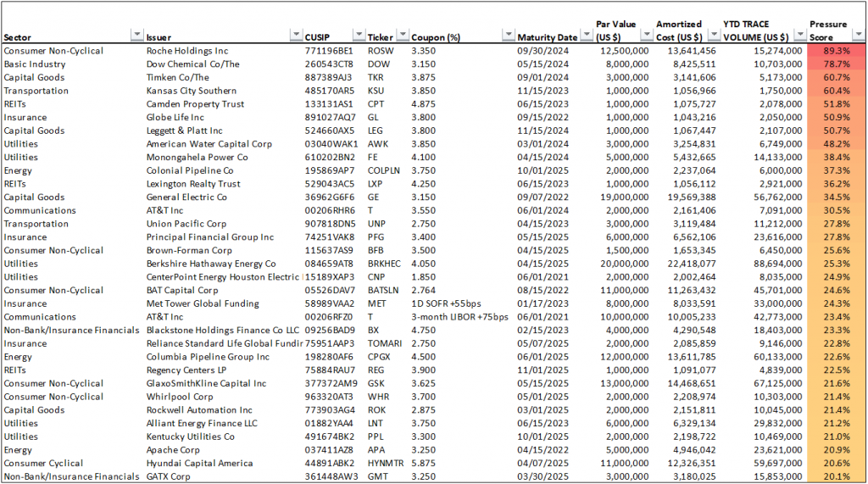Click the GATX Corp issuer cell
The image size is (868, 484).
170,476
